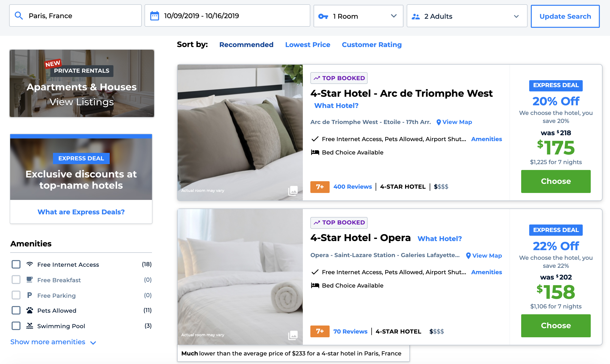Click the Update Search button

coord(565,17)
